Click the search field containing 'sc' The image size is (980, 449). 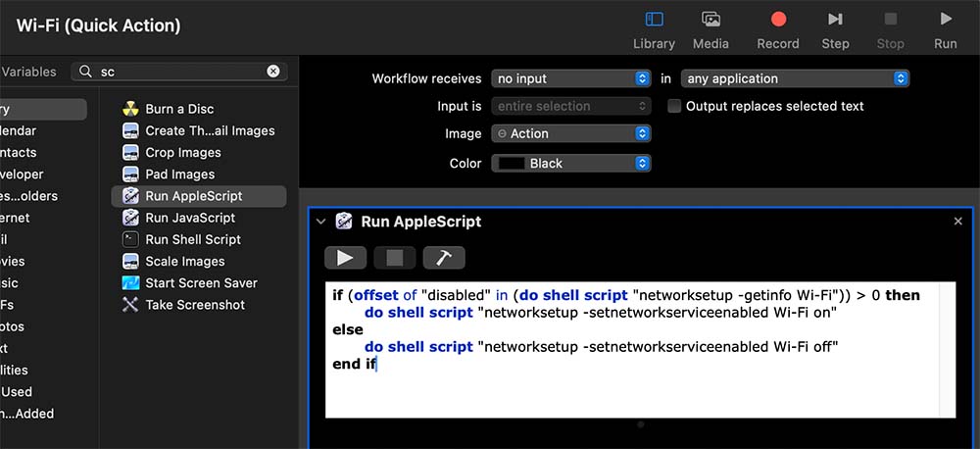(179, 72)
